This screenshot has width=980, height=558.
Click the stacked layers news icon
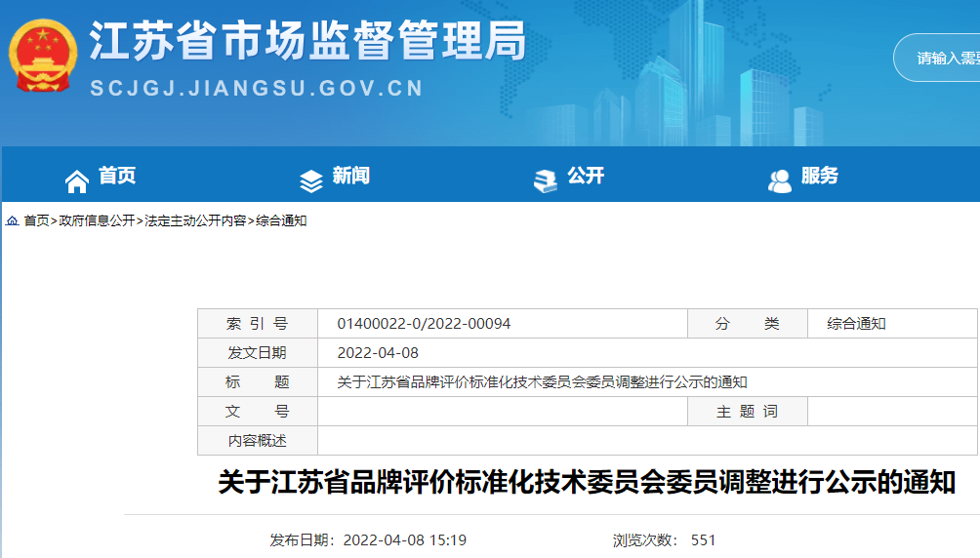coord(311,181)
